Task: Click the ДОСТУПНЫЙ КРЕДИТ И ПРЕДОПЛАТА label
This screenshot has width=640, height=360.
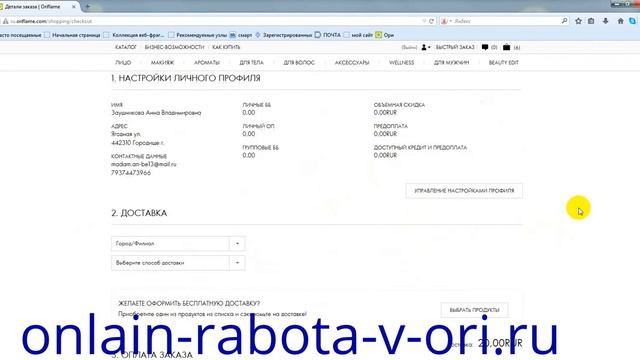Action: tap(420, 147)
